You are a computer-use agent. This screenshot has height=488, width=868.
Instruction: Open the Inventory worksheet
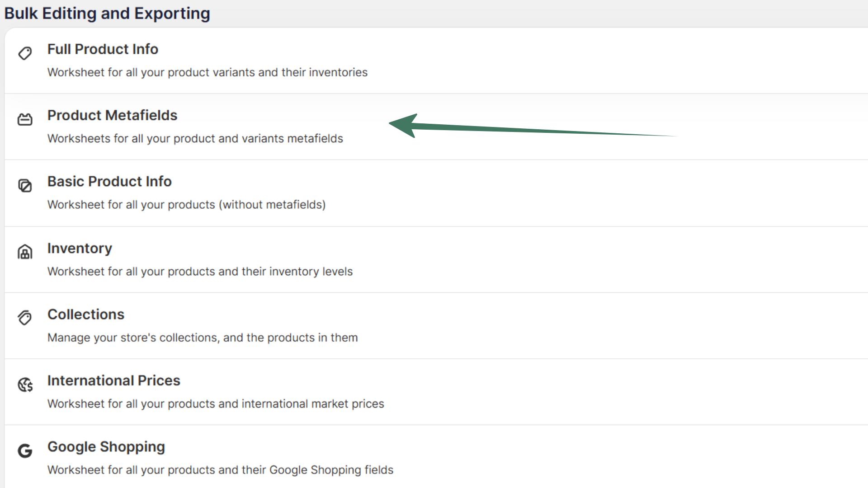[x=80, y=248]
